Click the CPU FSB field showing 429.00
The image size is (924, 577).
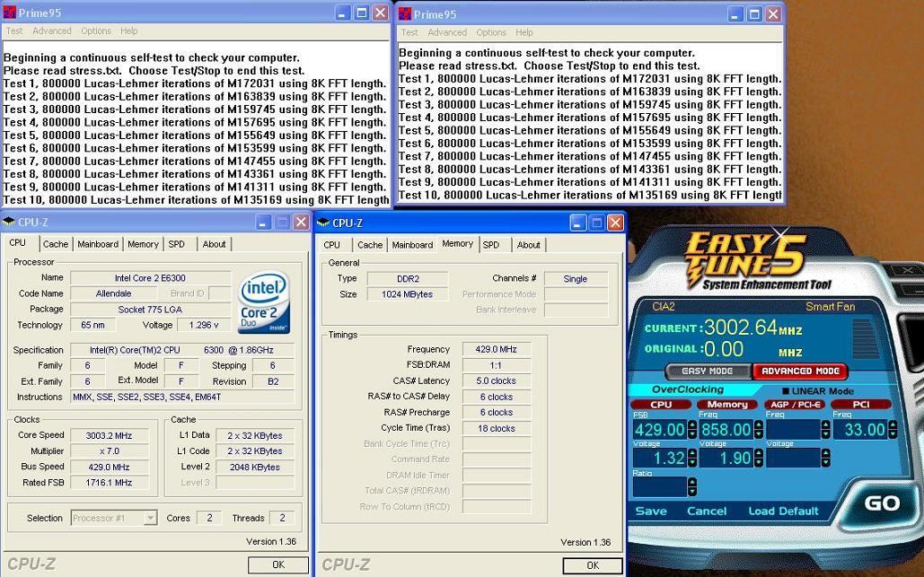660,430
